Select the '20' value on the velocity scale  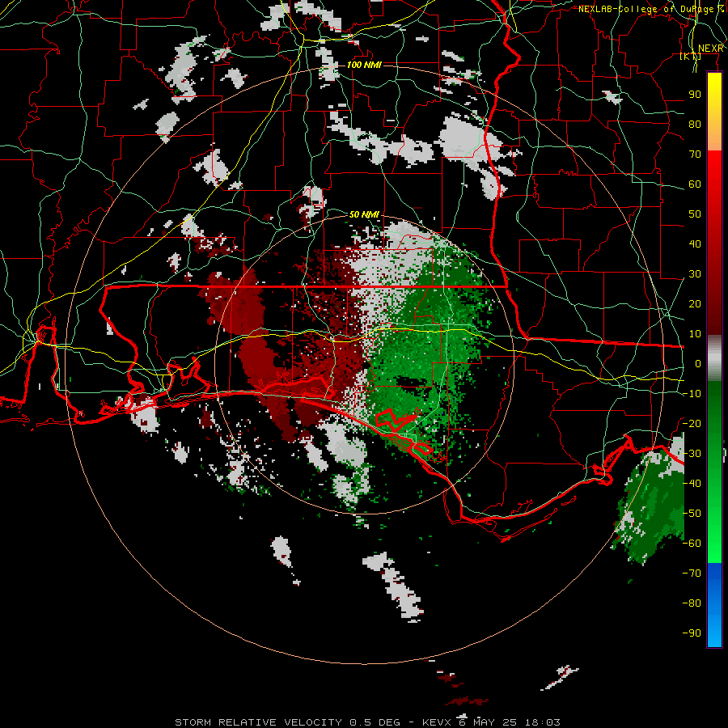pos(695,304)
